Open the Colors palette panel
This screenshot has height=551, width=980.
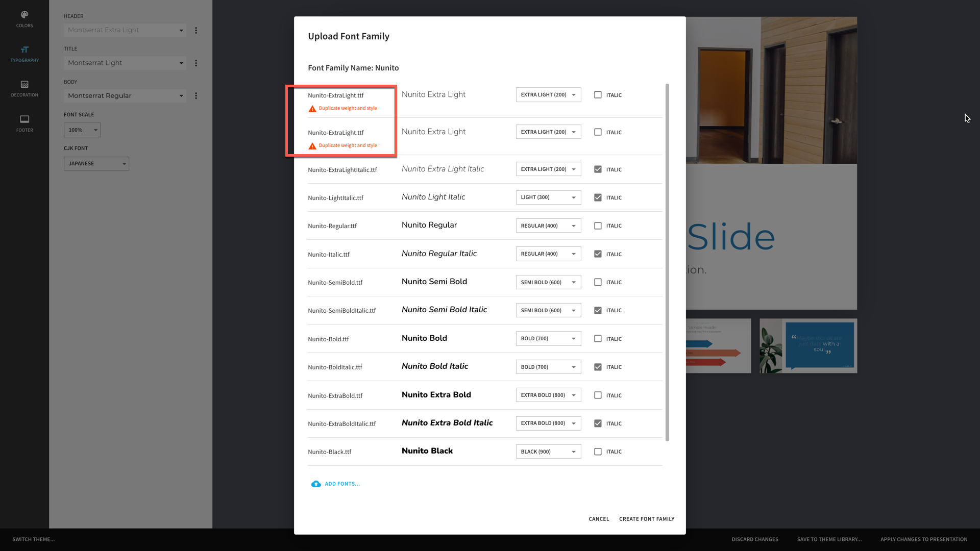point(24,19)
